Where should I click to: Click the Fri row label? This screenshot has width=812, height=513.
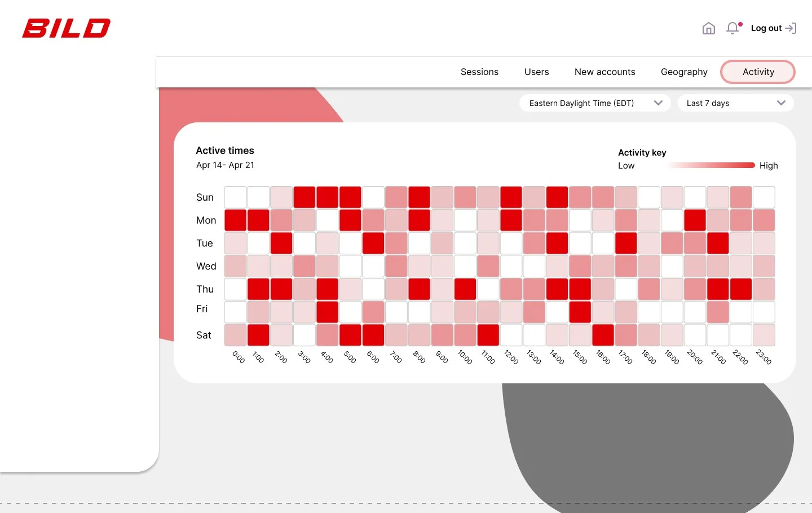click(202, 309)
